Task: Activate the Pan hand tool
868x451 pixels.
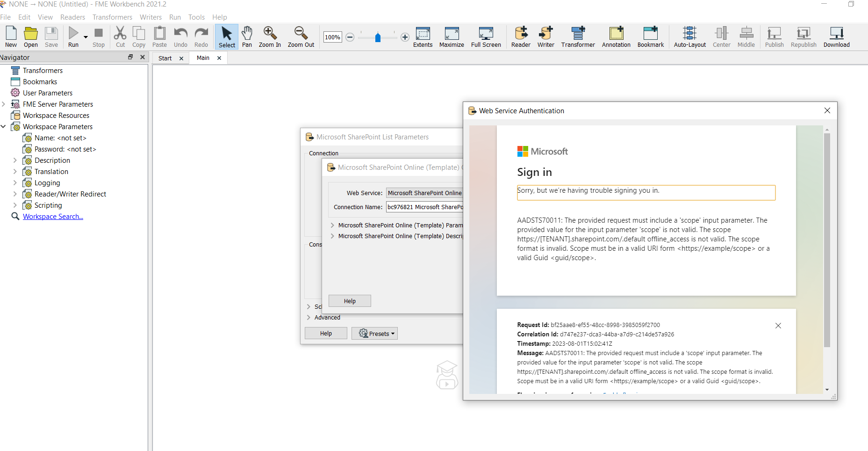Action: coord(247,37)
